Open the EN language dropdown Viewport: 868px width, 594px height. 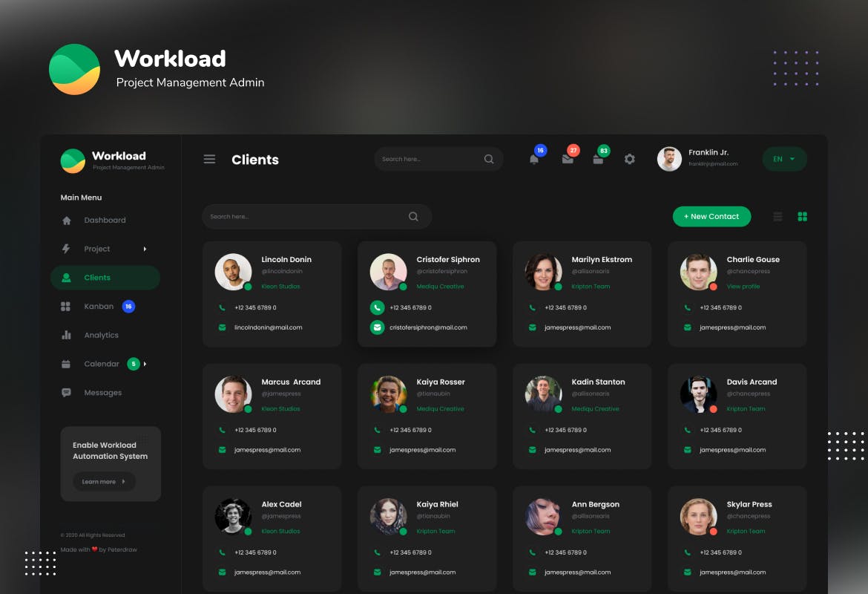pyautogui.click(x=784, y=159)
